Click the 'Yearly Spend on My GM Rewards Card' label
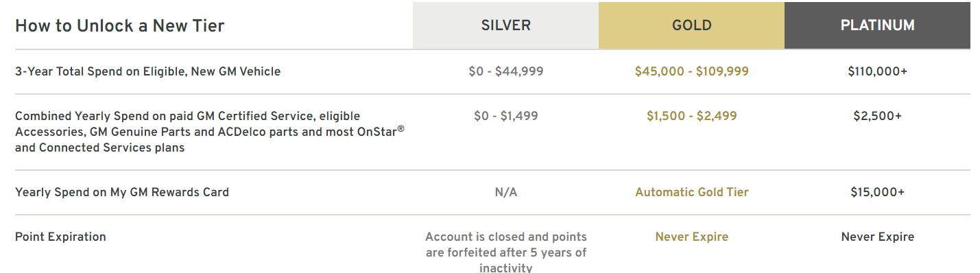This screenshot has height=273, width=980. (122, 192)
